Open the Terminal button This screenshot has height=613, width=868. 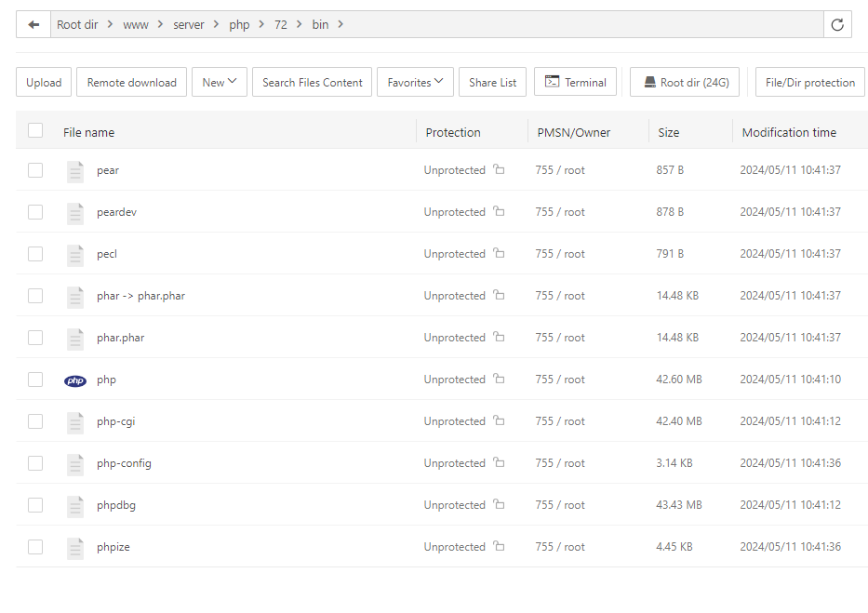576,83
